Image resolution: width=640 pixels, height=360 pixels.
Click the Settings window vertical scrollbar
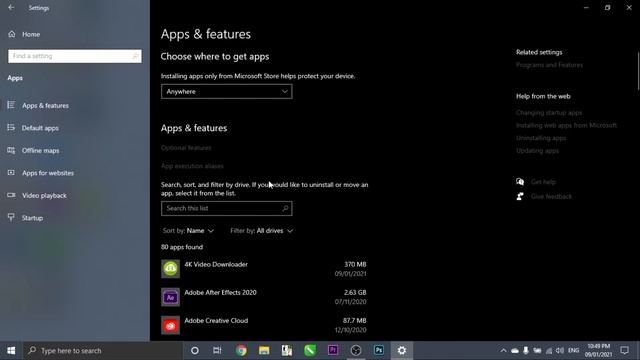(x=638, y=71)
